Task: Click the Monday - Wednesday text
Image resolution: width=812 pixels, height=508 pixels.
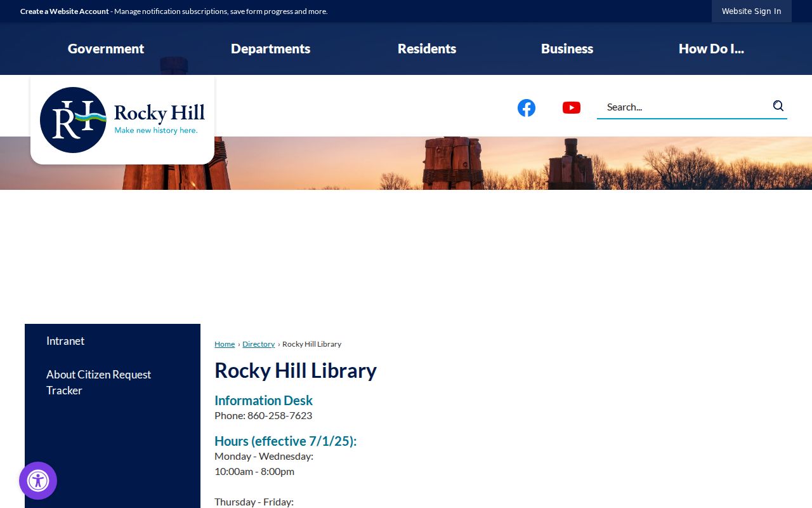Action: point(264,457)
